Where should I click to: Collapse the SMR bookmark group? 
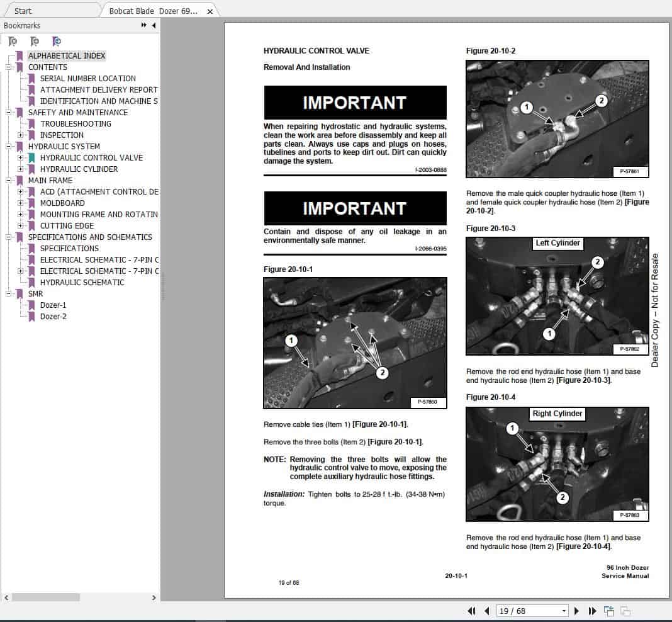[x=8, y=293]
